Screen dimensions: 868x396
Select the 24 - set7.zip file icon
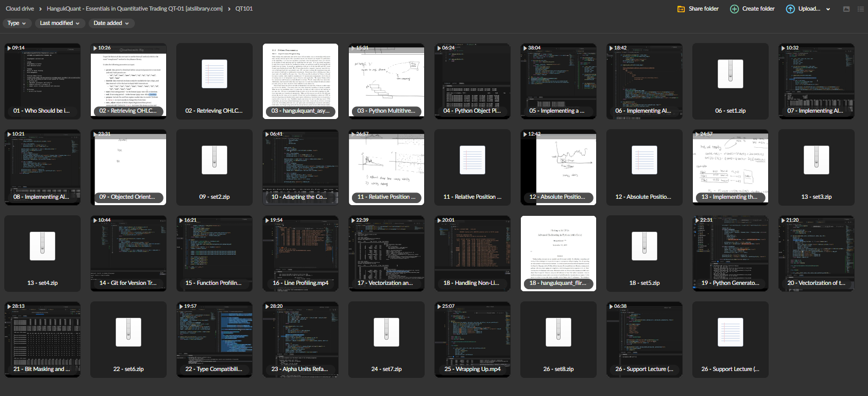(386, 332)
